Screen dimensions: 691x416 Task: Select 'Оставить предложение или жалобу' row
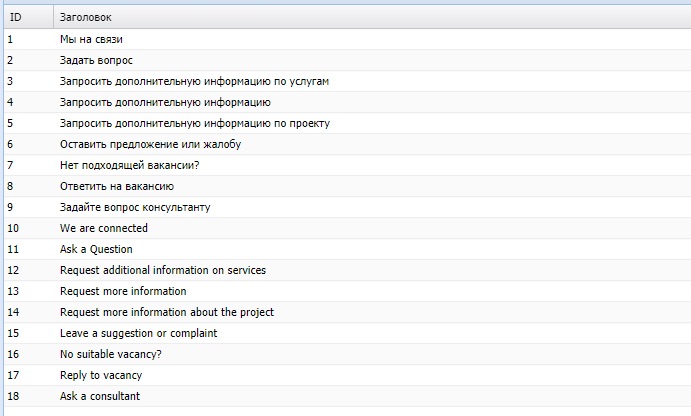[x=150, y=144]
